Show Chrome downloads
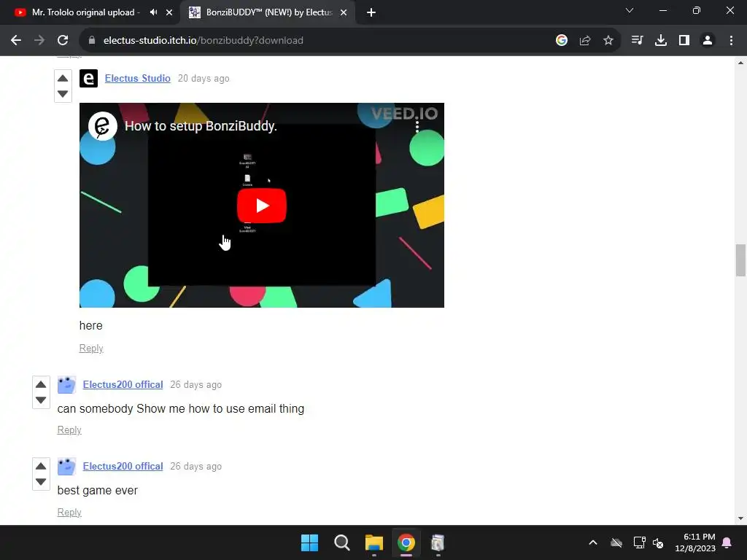The width and height of the screenshot is (747, 560). coord(661,41)
